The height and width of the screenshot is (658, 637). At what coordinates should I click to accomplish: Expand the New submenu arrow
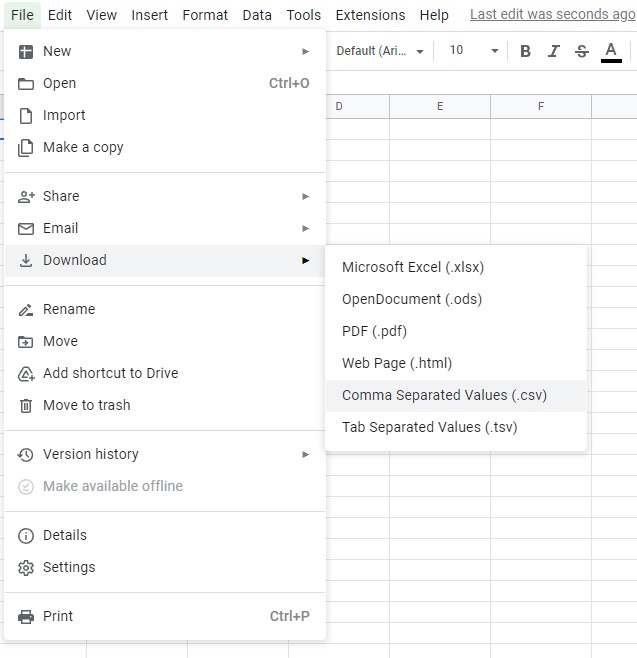pos(306,51)
